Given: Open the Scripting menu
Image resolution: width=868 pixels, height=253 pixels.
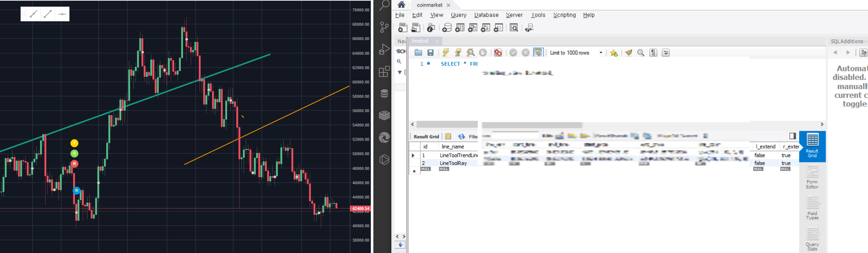Looking at the screenshot, I should tap(564, 15).
